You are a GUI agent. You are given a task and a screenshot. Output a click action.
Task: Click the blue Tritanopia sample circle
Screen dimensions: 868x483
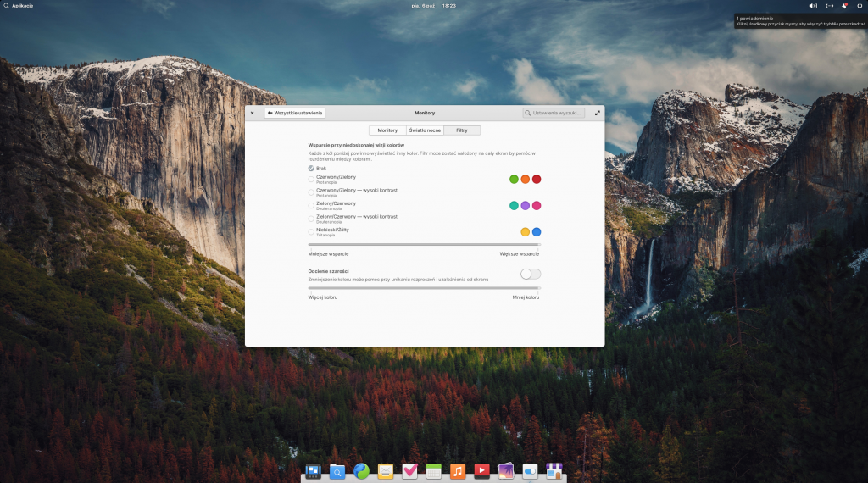537,232
